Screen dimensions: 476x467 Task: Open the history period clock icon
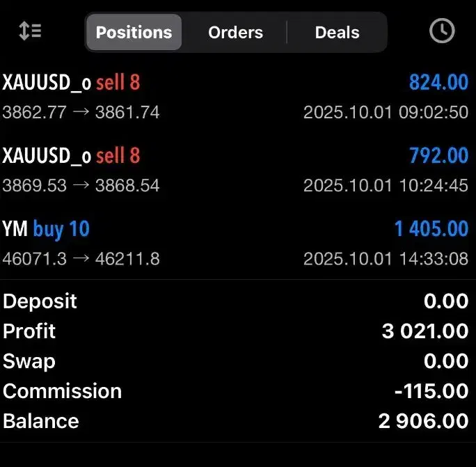(442, 31)
